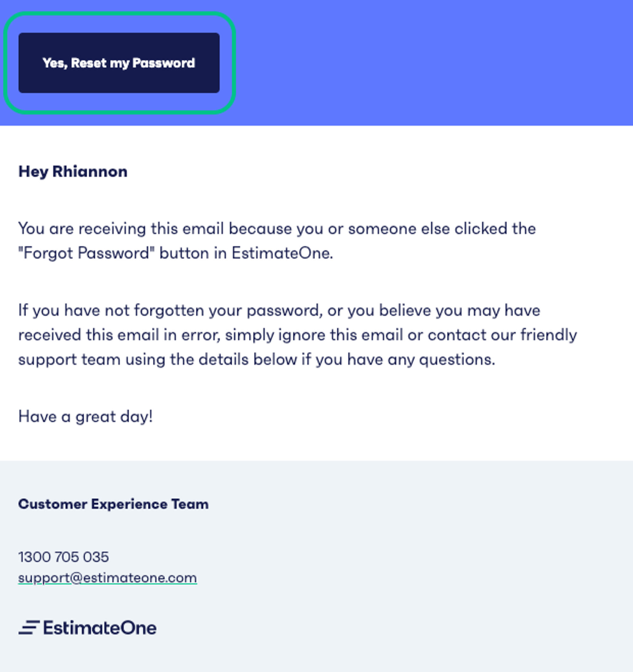Click the phrase "simply ignore this email"
Viewport: 633px width, 672px height.
click(x=314, y=335)
